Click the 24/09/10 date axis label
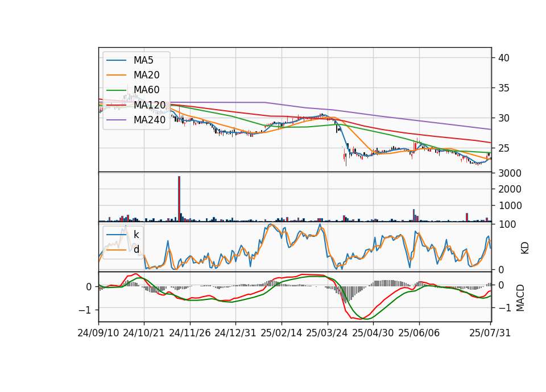Screen dimensions: 546x392 (98, 333)
